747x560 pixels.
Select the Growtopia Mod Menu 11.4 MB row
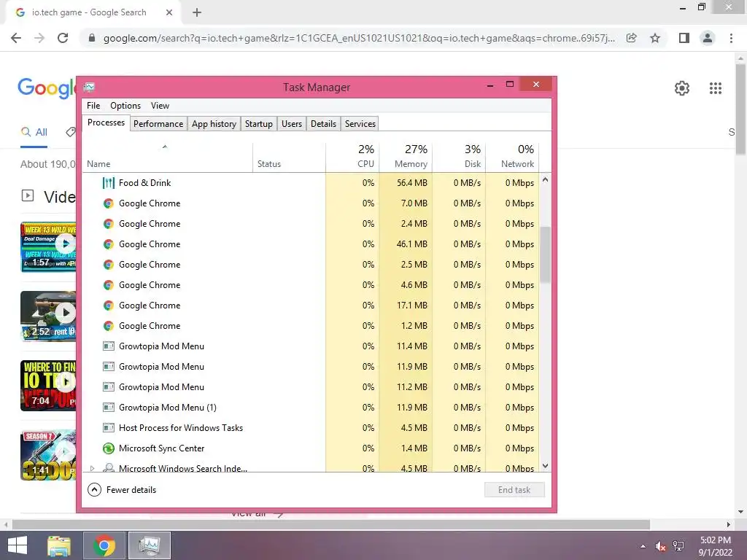coord(311,346)
